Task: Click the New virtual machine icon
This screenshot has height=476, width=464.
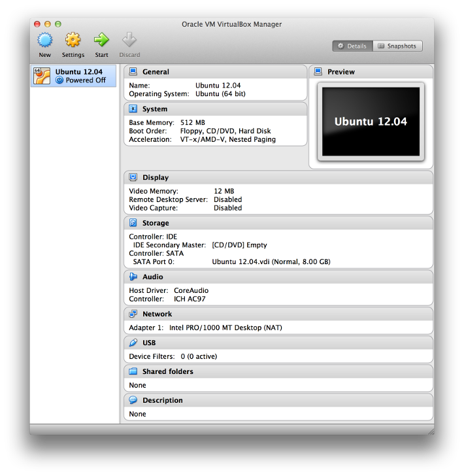Action: (x=45, y=40)
